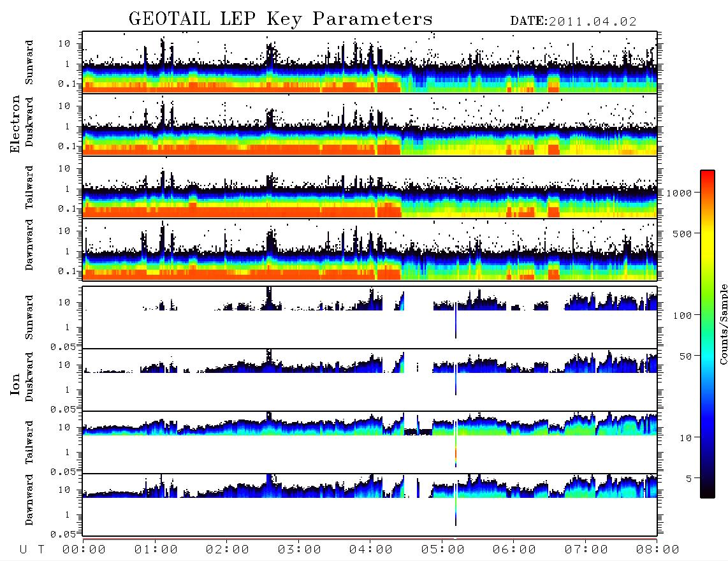This screenshot has height=561, width=728.
Task: Open the Ion Duskward spectrogram panel
Action: [370, 380]
